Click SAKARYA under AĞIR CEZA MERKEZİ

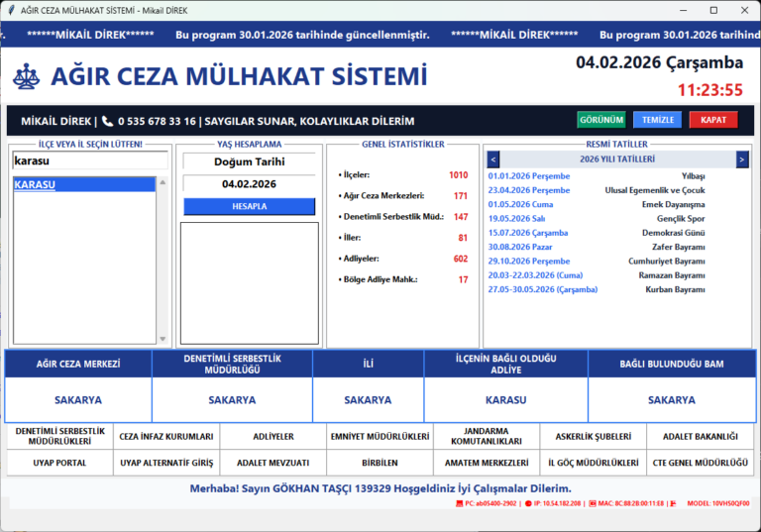tap(78, 400)
